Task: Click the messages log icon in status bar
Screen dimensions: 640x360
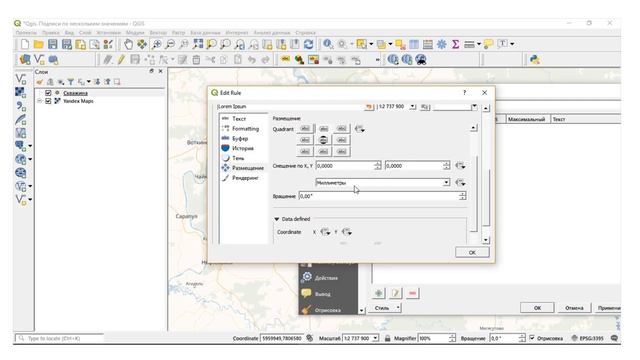Action: coord(614,338)
